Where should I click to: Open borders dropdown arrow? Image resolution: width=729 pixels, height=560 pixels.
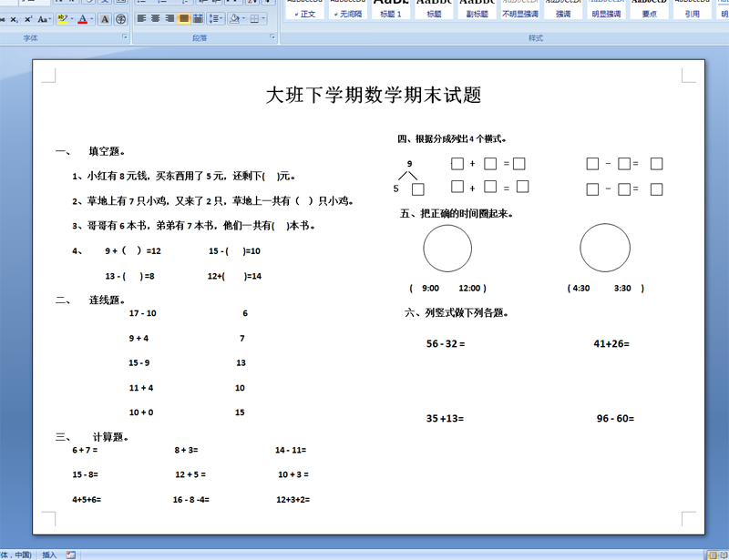[263, 18]
